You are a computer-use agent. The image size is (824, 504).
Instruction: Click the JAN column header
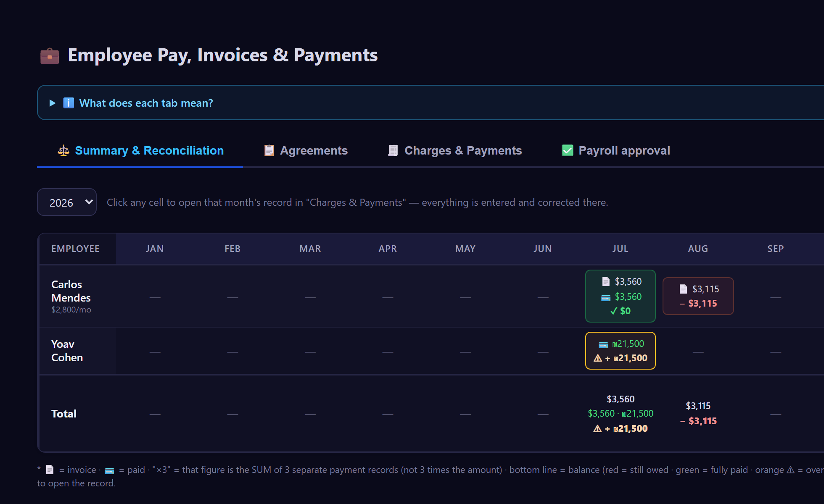(x=155, y=249)
